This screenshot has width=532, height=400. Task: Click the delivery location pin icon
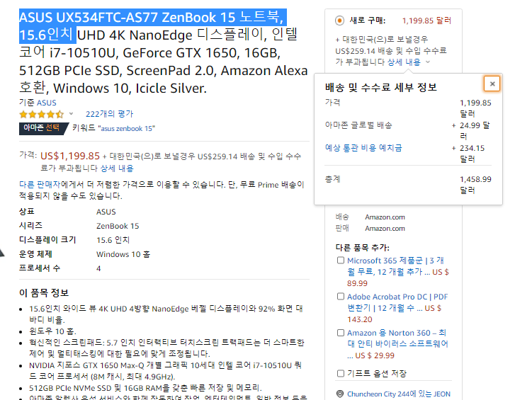(339, 394)
